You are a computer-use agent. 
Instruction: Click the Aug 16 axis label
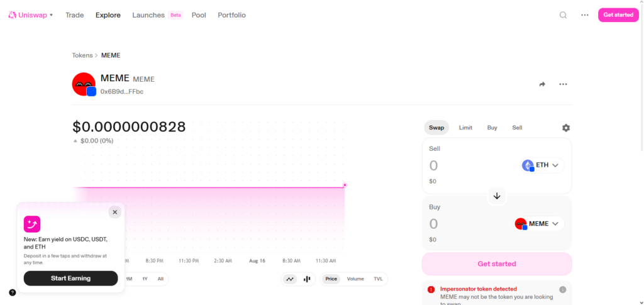tap(257, 261)
